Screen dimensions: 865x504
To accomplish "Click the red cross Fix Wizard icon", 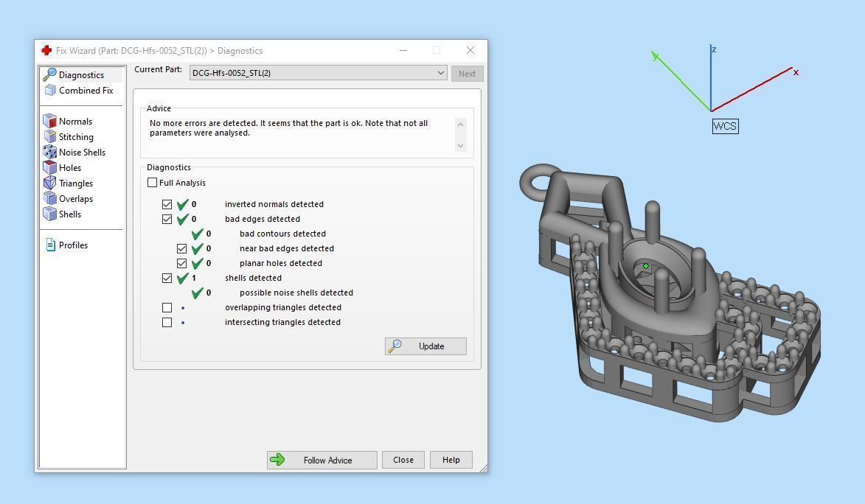I will pyautogui.click(x=46, y=50).
